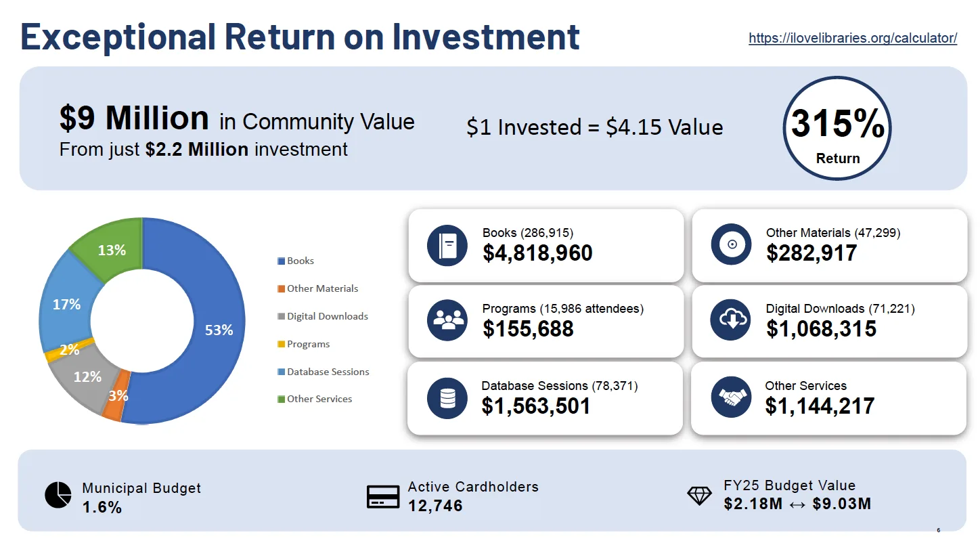980x543 pixels.
Task: Click the green Other Services legend swatch
Action: tap(281, 399)
